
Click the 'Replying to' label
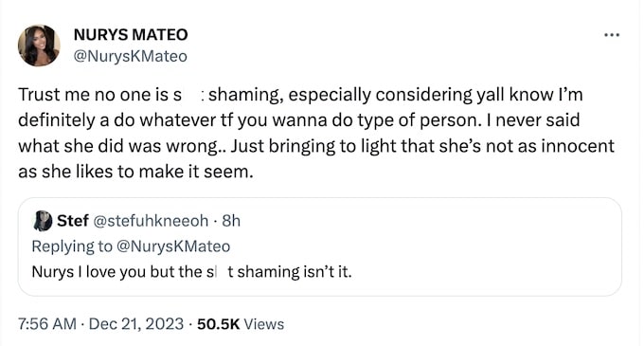(x=72, y=246)
